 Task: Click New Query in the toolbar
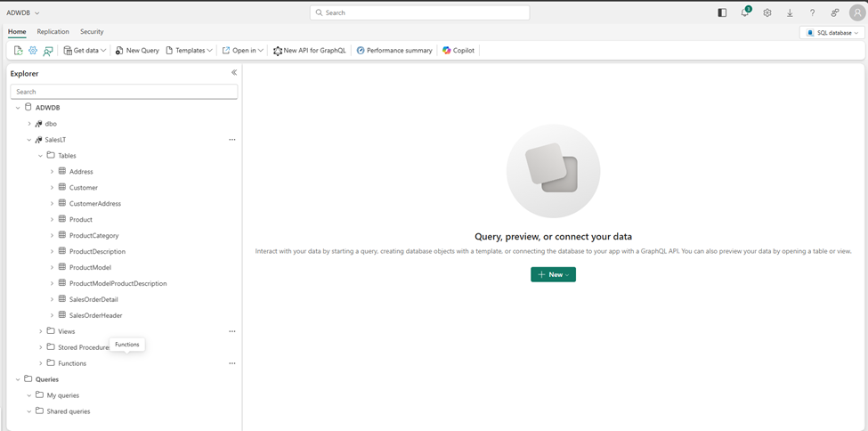[x=137, y=51]
